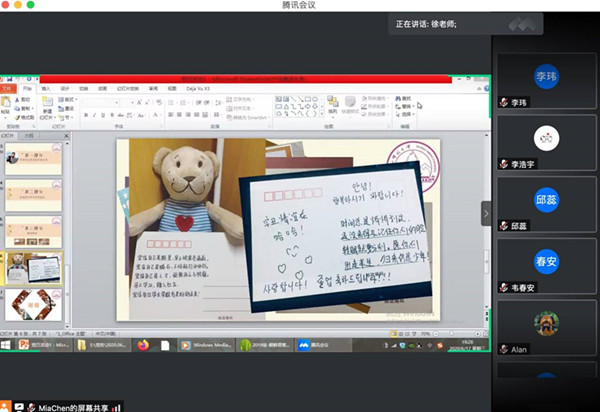600x412 pixels.
Task: Open Windows Media Player from taskbar
Action: (x=207, y=345)
